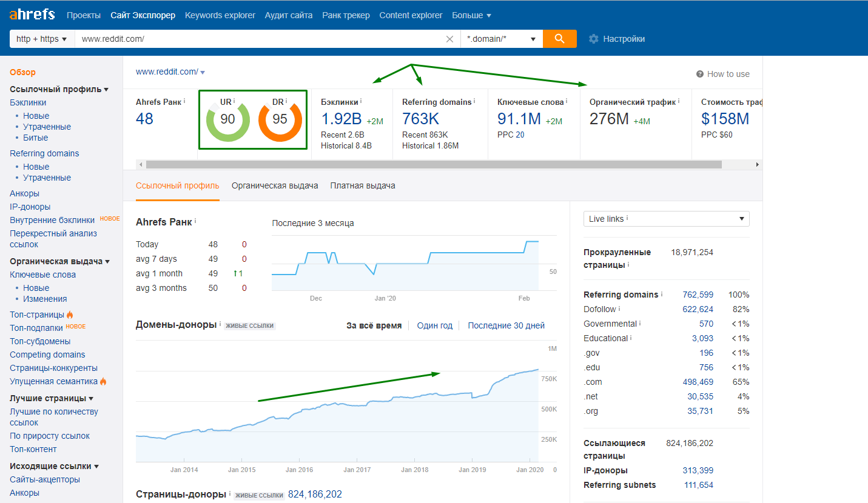Switch chart range to Один год

click(434, 325)
